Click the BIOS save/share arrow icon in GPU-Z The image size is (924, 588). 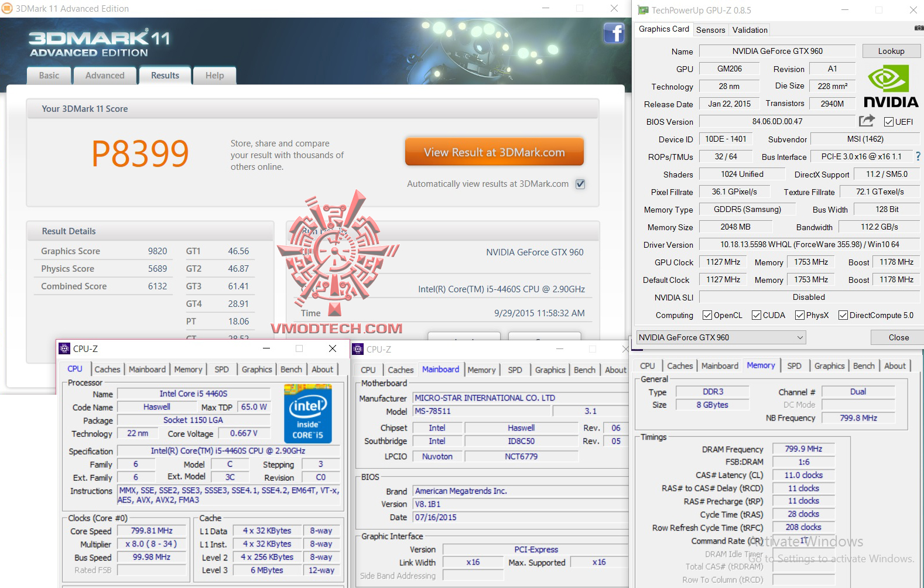[x=867, y=121]
